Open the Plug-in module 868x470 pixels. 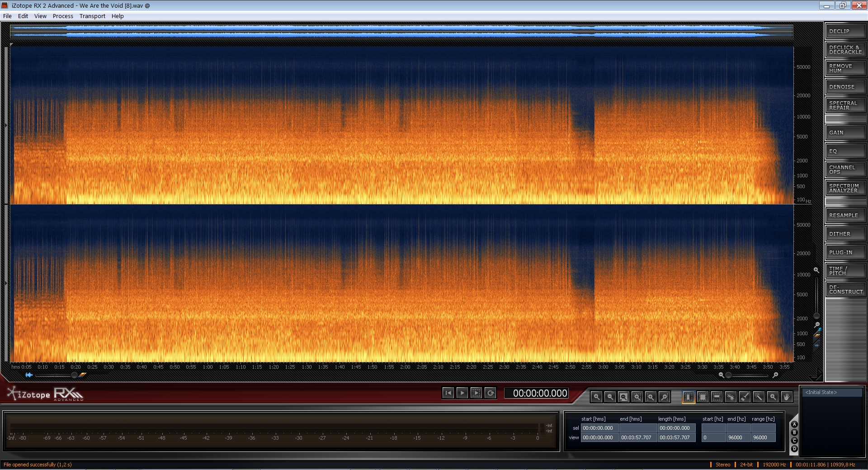(x=845, y=252)
